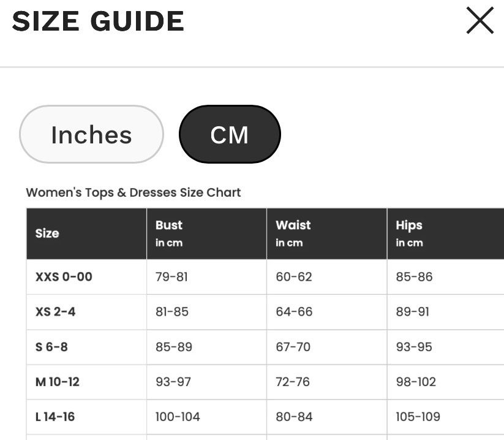Select the L 14-16 size row

tap(265, 417)
